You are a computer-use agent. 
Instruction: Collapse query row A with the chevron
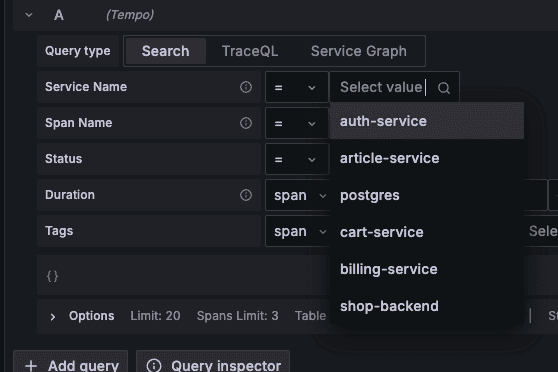click(29, 15)
